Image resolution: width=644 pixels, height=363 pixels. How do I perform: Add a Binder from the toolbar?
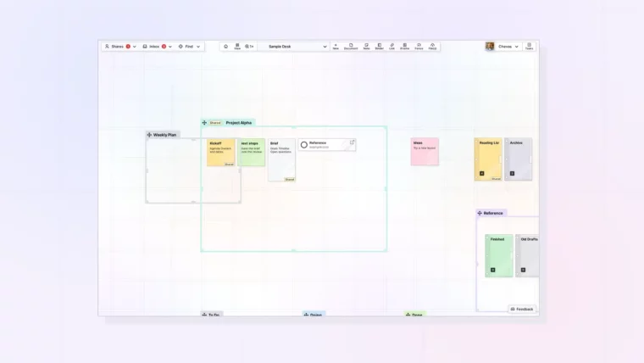tap(379, 47)
